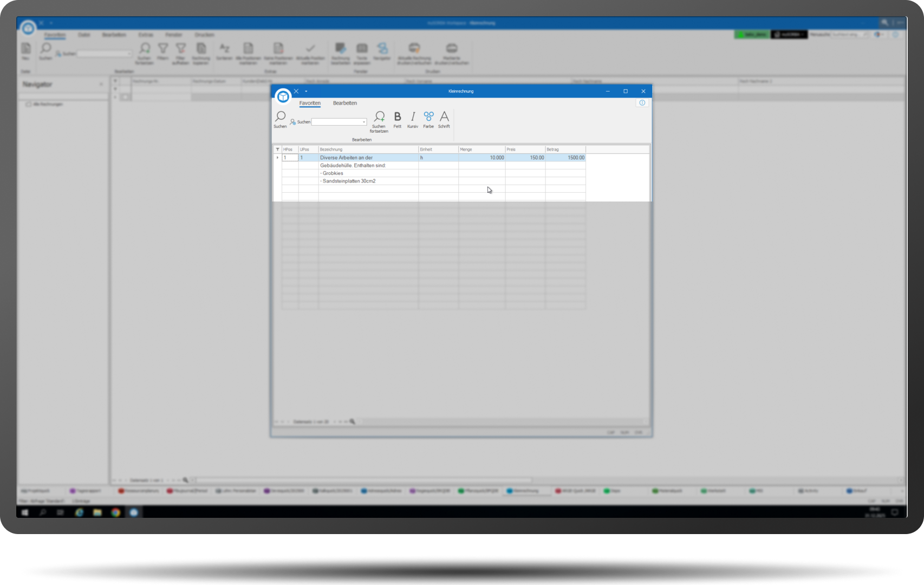Open the quick access toolbar dropdown arrow
The height and width of the screenshot is (585, 924).
coord(306,91)
